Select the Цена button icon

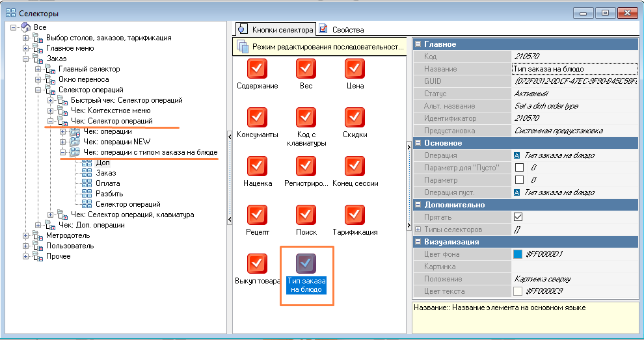pyautogui.click(x=355, y=69)
